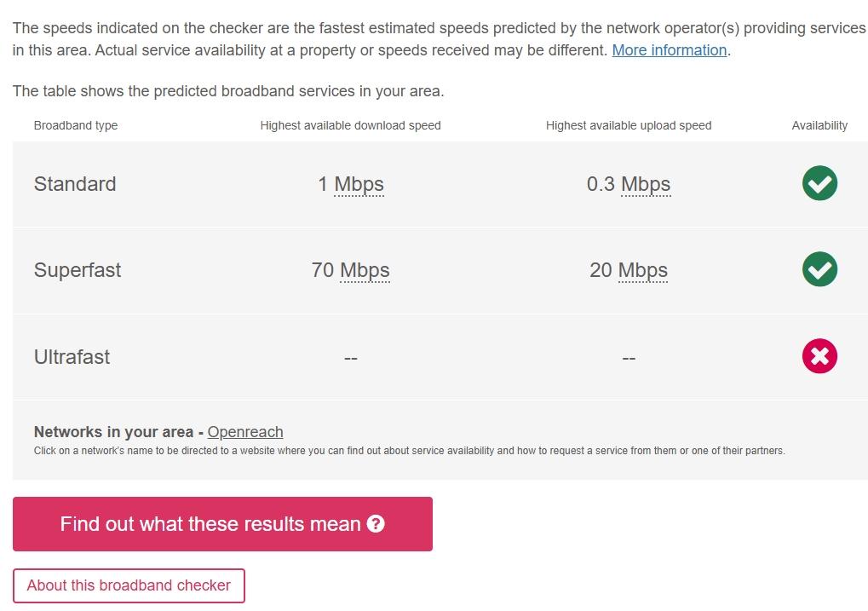Click the green Superfast availability checkmark icon
This screenshot has height=611, width=868.
tap(819, 269)
